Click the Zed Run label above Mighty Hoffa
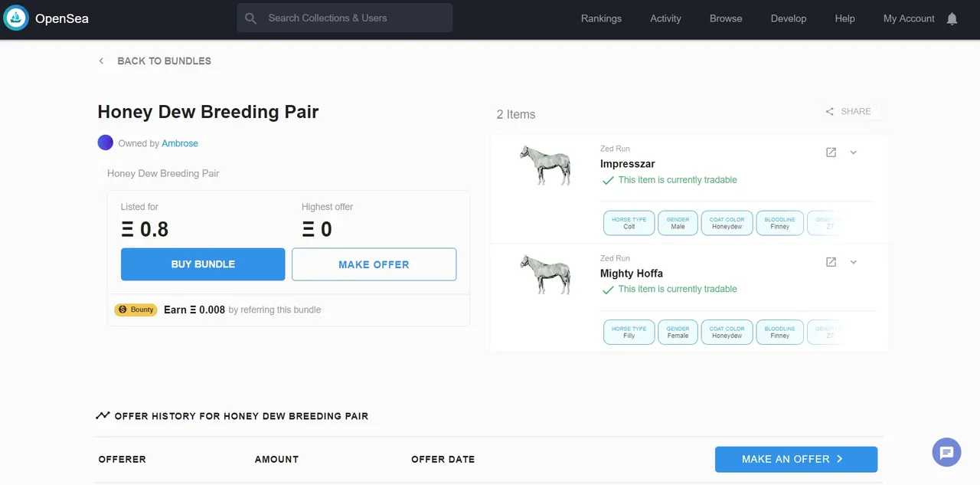This screenshot has width=980, height=485. tap(615, 258)
